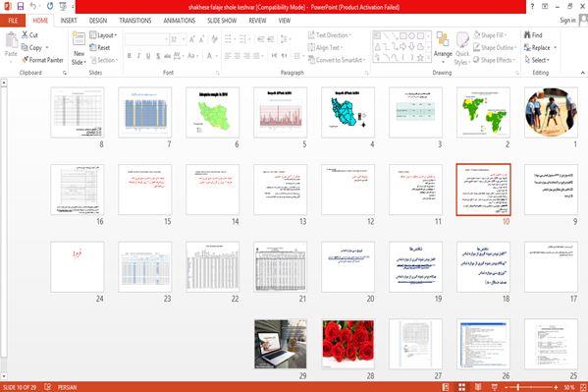Click the Find icon in Editing group
Viewport: 588px width, 392px height.
click(527, 35)
